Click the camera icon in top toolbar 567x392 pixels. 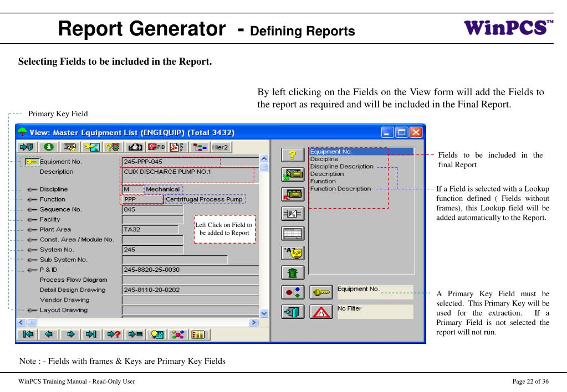click(135, 147)
